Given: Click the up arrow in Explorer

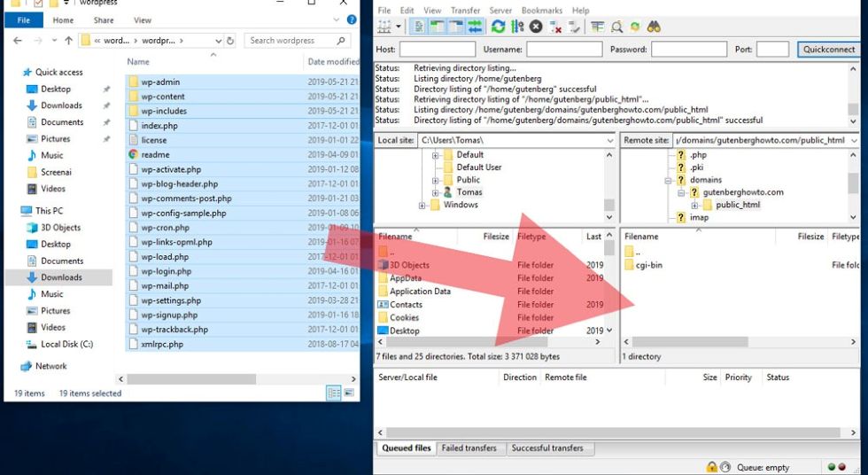Looking at the screenshot, I should click(x=69, y=41).
